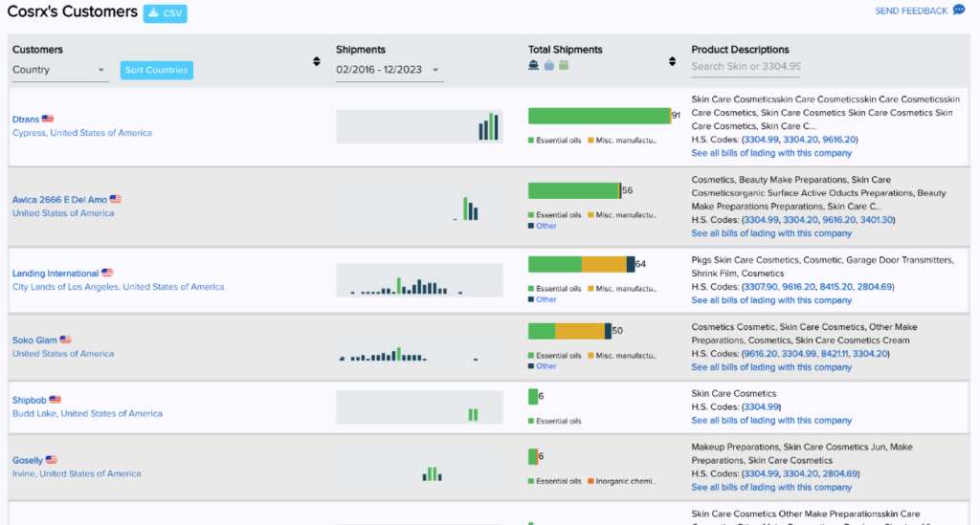
Task: See all bills of lading for Awica
Action: point(771,233)
